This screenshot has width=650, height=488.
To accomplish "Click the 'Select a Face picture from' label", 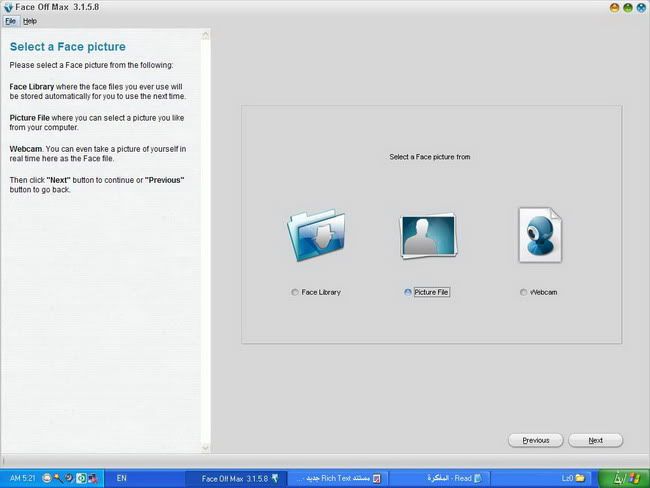I will point(429,157).
